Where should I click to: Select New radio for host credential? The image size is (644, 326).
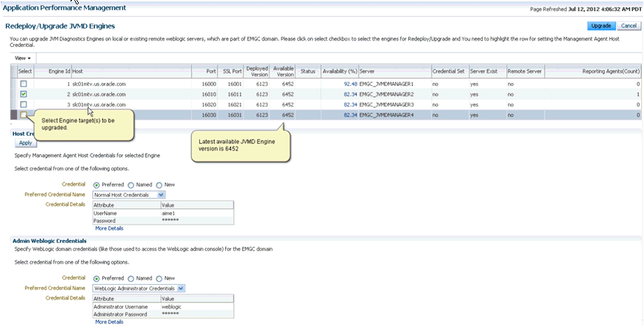[x=159, y=185]
